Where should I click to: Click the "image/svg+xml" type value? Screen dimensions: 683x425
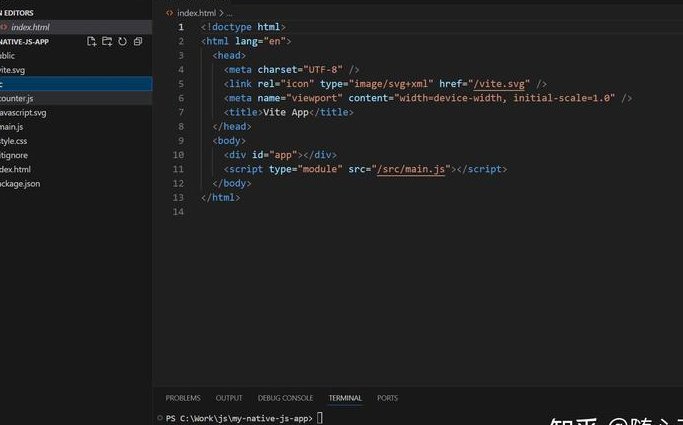[391, 84]
